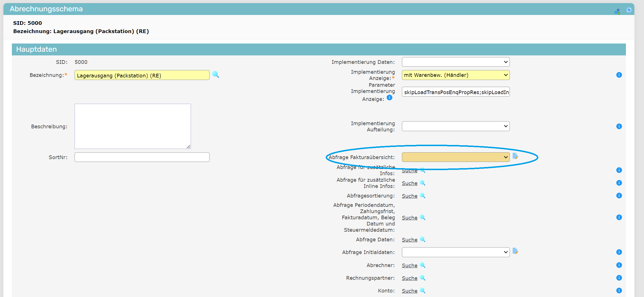Open the Abfrage Initialdaten dropdown
644x297 pixels.
click(455, 252)
